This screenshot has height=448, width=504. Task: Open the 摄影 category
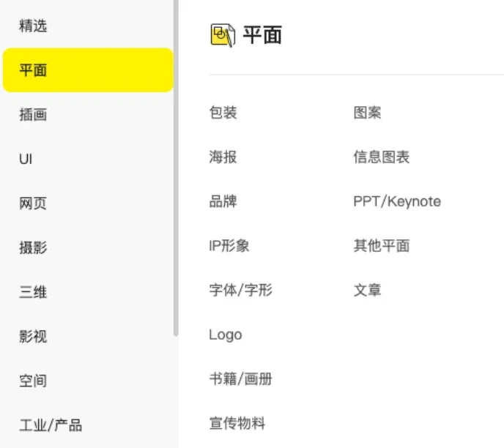33,247
